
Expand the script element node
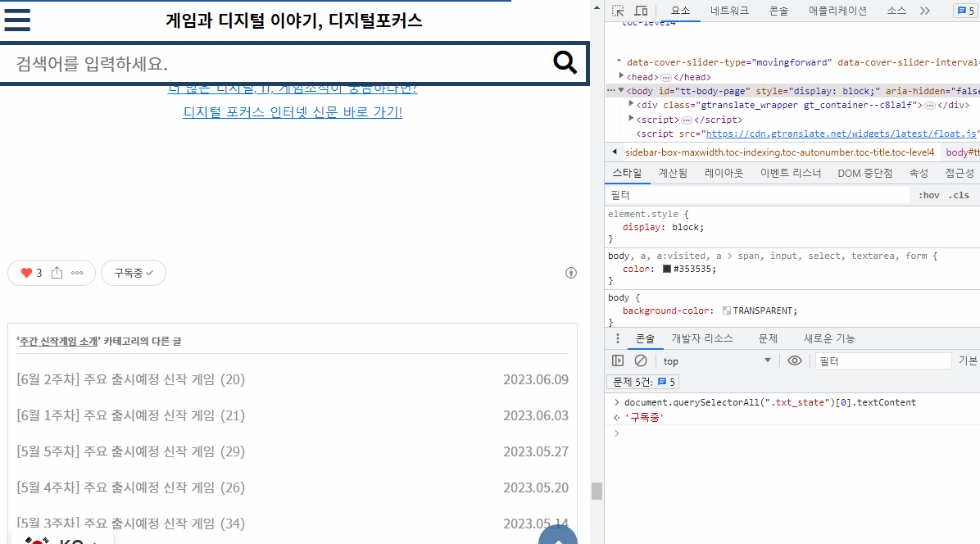(x=631, y=119)
